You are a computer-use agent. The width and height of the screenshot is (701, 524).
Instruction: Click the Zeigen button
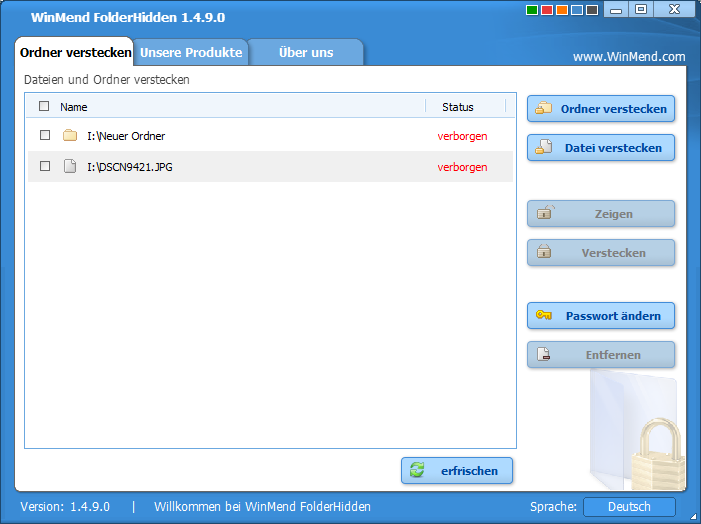pyautogui.click(x=601, y=214)
